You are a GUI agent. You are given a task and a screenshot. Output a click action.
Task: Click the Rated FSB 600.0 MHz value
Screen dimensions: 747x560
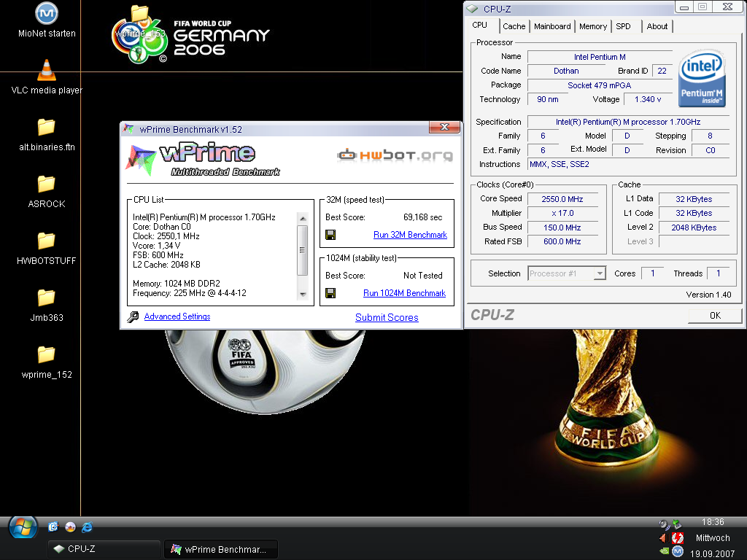coord(562,242)
